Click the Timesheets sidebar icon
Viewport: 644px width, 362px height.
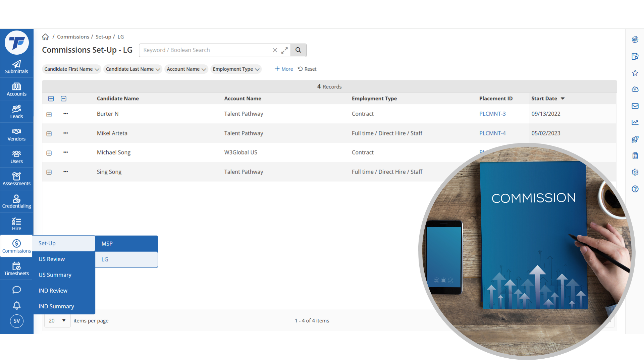[16, 269]
